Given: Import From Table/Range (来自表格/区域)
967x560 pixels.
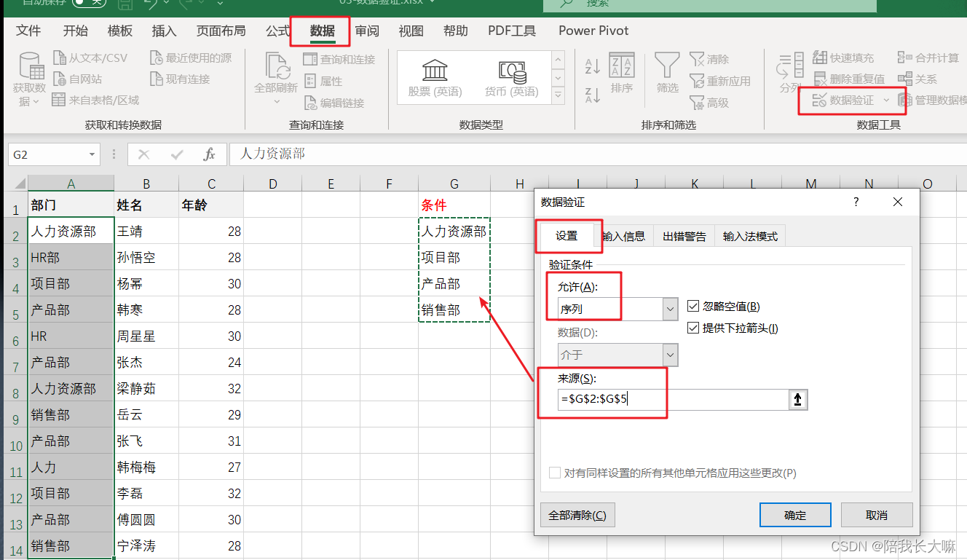Looking at the screenshot, I should click(x=96, y=100).
